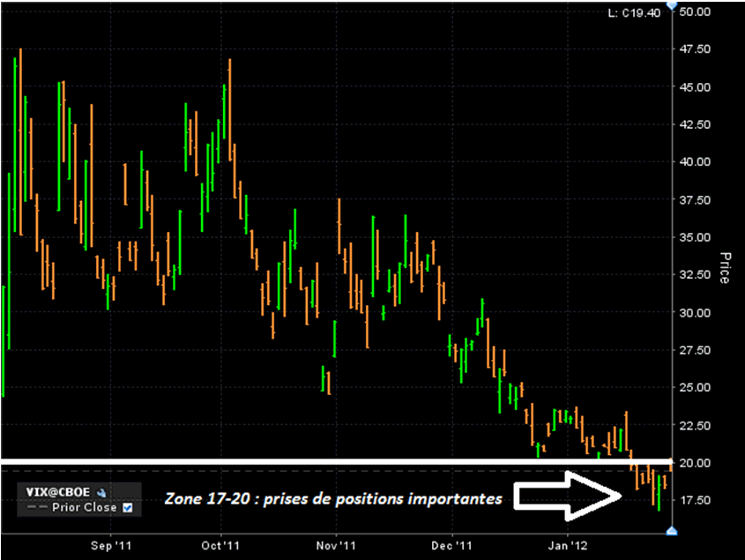Click the 50.00 price axis label

point(695,11)
